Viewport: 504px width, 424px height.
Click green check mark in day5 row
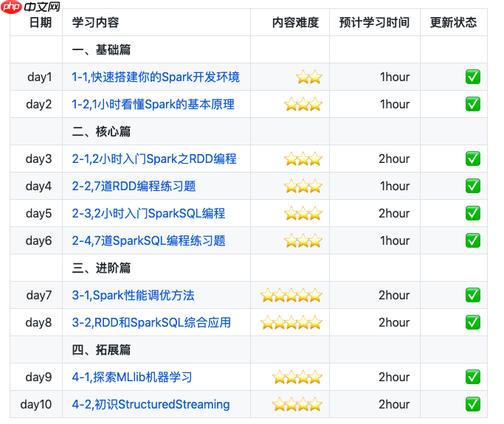pyautogui.click(x=473, y=214)
